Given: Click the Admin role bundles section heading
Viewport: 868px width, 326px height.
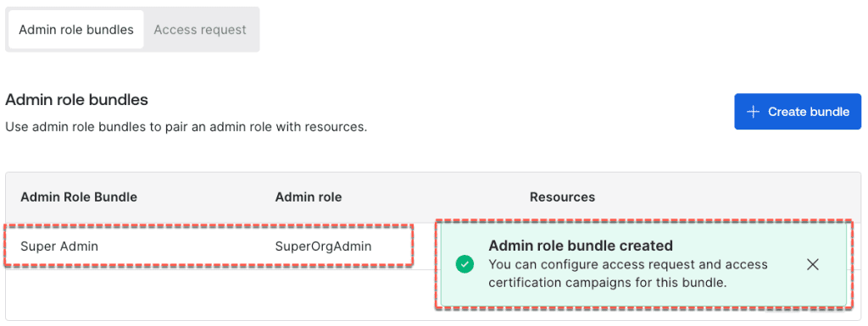Looking at the screenshot, I should 76,99.
